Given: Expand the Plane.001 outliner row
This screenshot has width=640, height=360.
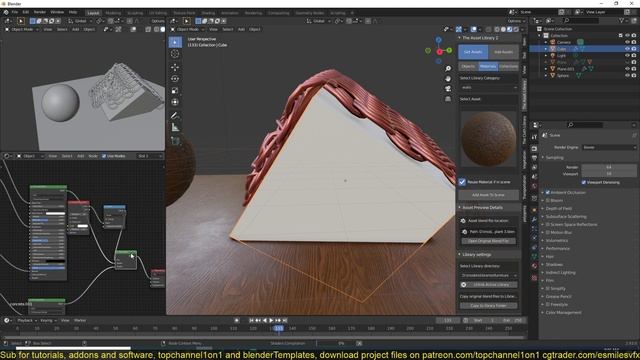Looking at the screenshot, I should coord(546,69).
